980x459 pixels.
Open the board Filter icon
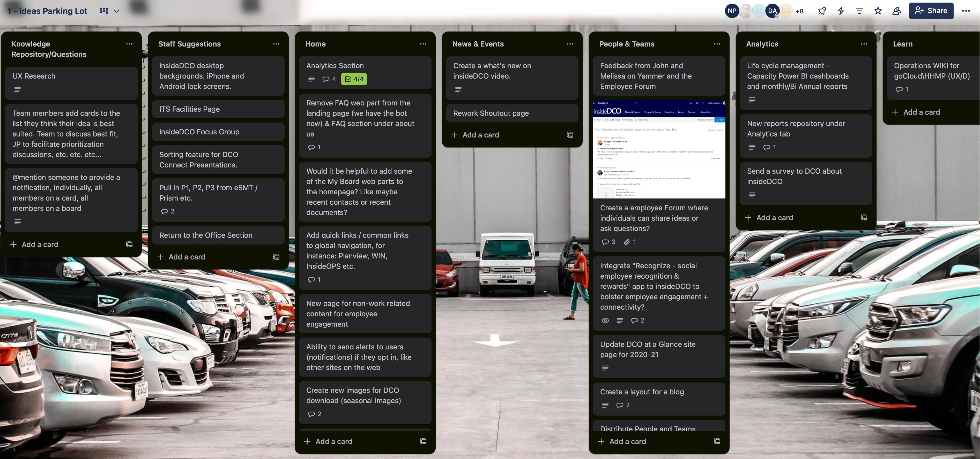coord(859,11)
